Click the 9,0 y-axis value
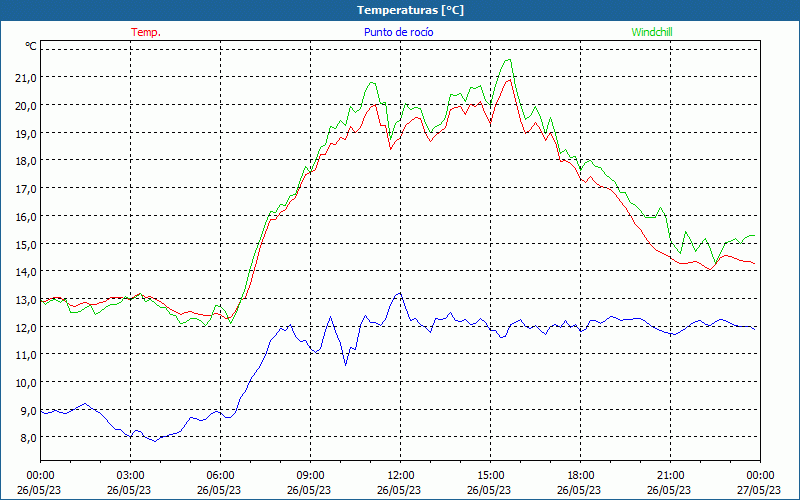 [27, 411]
